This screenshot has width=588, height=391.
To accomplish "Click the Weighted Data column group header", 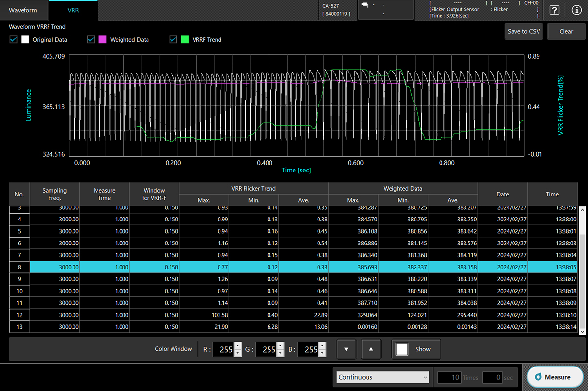I will coord(403,188).
